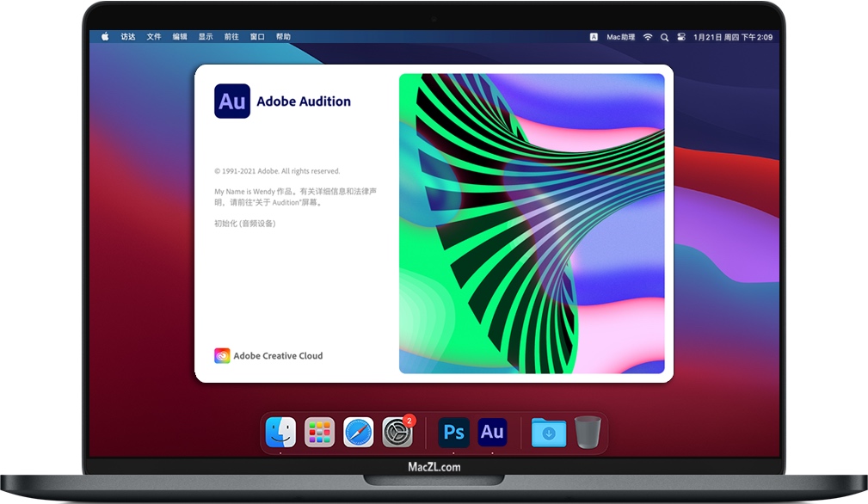This screenshot has height=504, width=868.
Task: Open the Downloads folder in the Dock
Action: (x=548, y=433)
